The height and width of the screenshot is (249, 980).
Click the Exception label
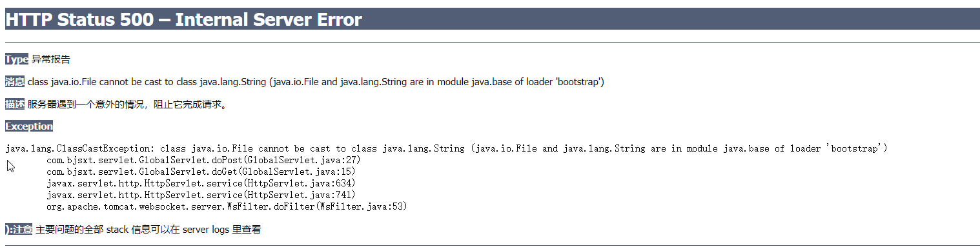[29, 126]
